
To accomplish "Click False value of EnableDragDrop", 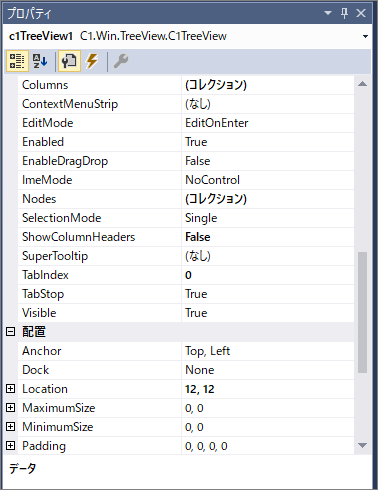I will pos(198,161).
